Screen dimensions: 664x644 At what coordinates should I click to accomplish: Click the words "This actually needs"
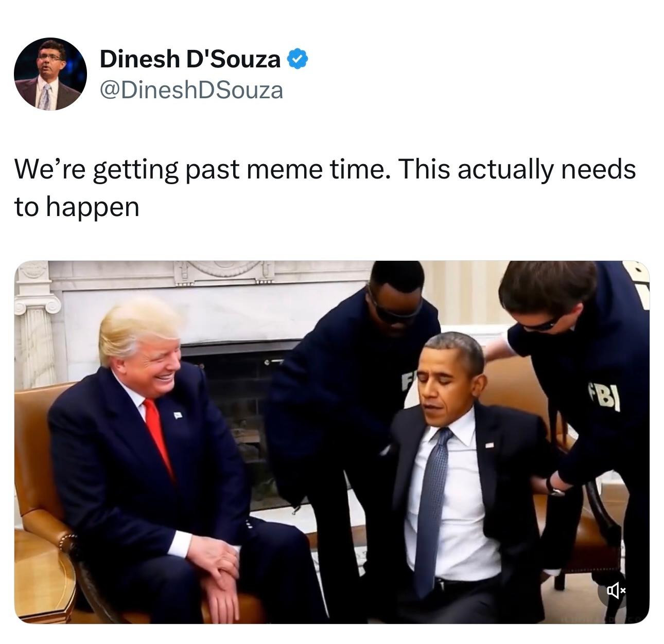[x=517, y=170]
